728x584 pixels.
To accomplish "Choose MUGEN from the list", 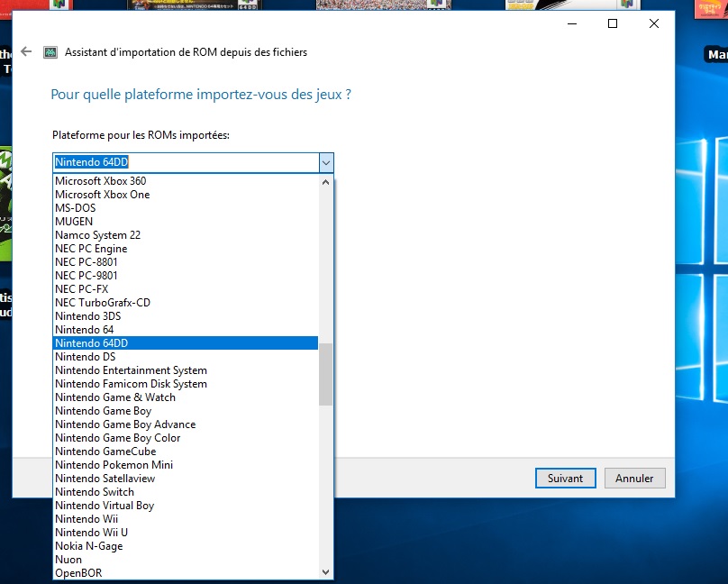I will tap(186, 222).
